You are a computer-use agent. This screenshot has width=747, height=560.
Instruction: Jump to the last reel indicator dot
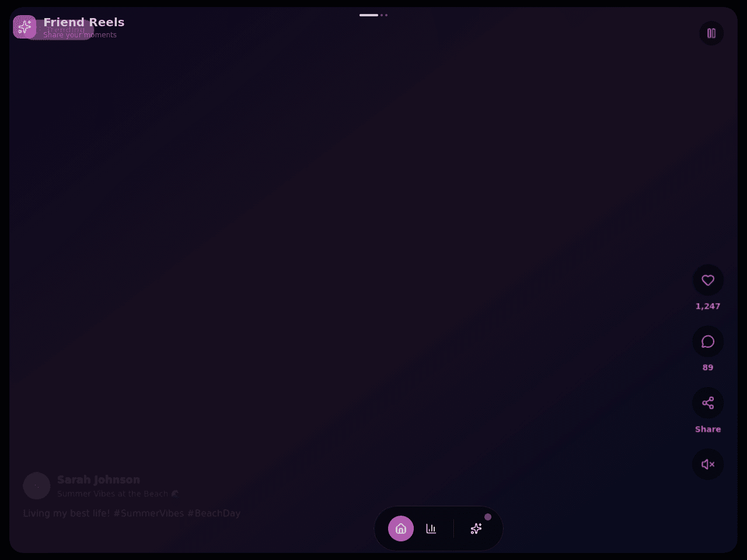coord(386,15)
